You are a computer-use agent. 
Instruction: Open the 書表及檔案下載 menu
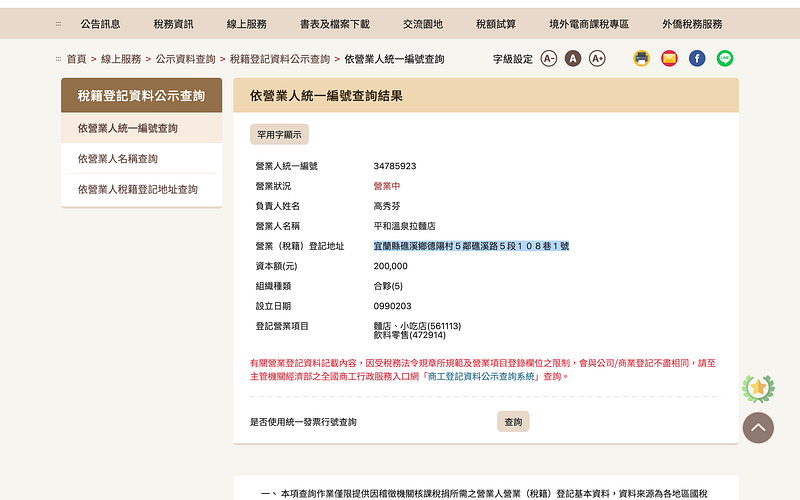(x=335, y=24)
